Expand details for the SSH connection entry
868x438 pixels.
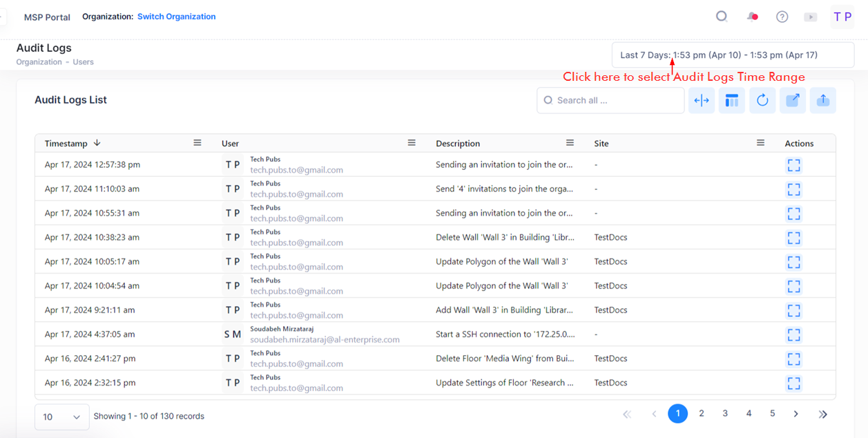(x=793, y=334)
